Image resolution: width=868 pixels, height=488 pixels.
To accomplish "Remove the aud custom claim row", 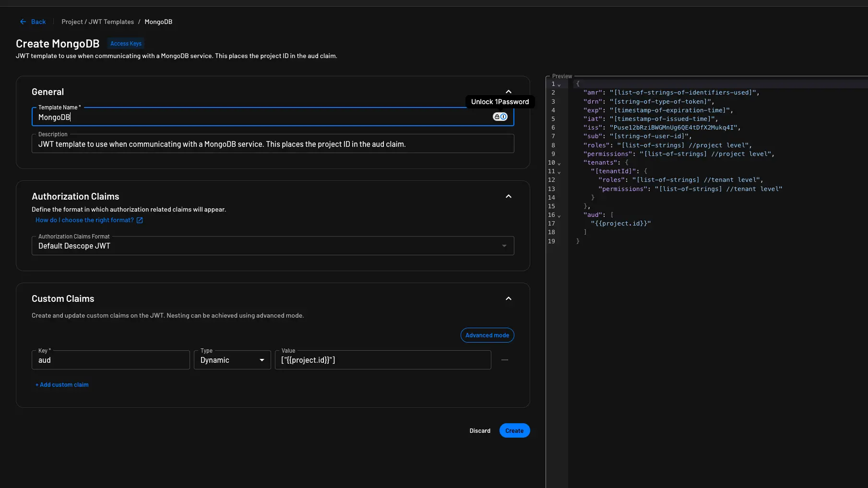I will [x=505, y=360].
